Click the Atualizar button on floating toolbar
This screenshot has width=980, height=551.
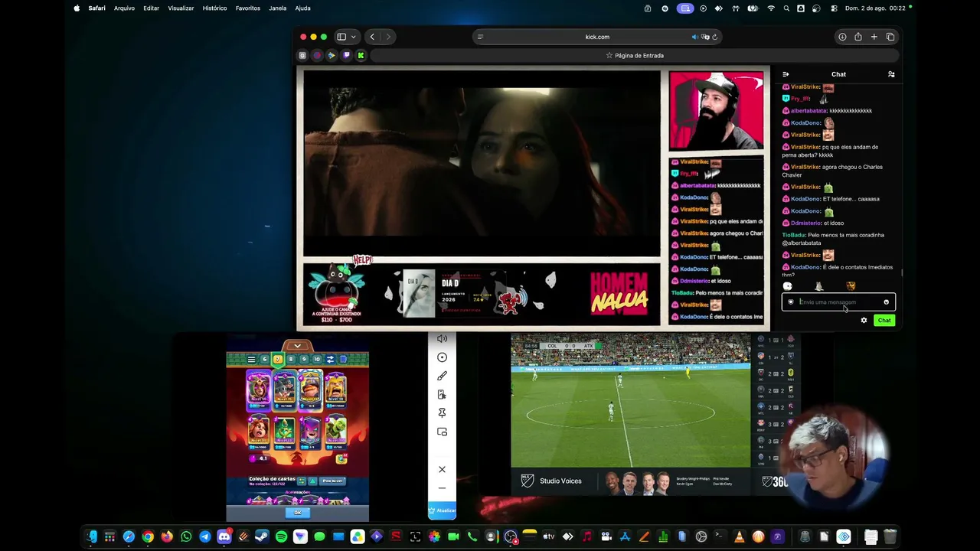[x=442, y=510]
